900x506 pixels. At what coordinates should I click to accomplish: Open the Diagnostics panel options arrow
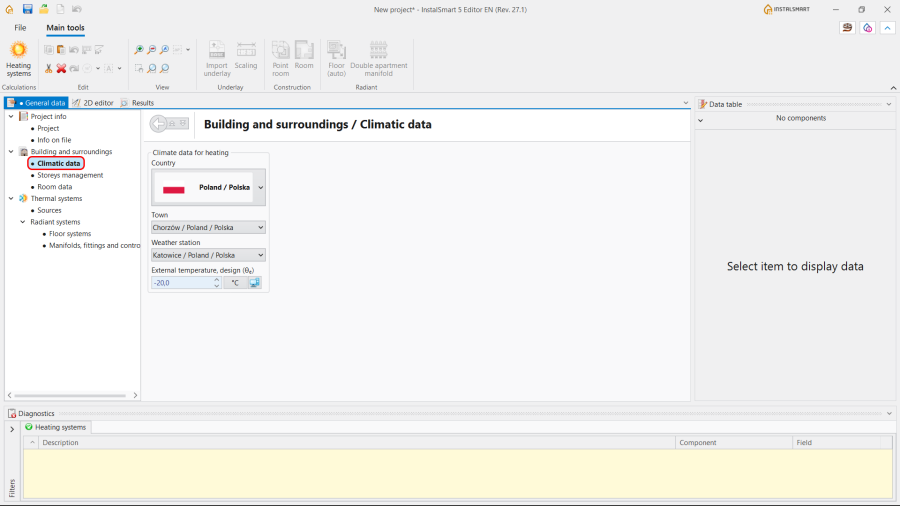point(889,414)
